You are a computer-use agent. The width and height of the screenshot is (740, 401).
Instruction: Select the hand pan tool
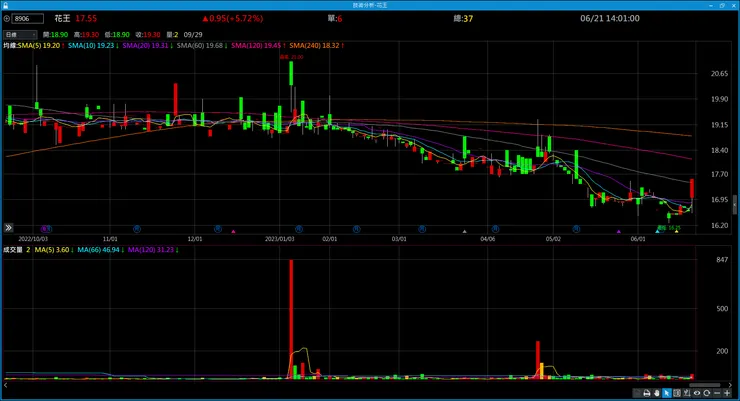point(656,393)
